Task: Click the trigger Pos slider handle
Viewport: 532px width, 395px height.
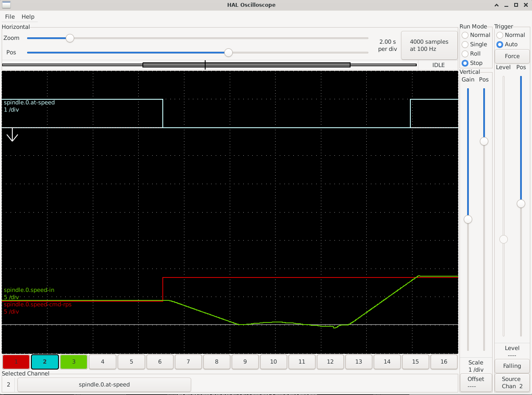Action: click(521, 204)
